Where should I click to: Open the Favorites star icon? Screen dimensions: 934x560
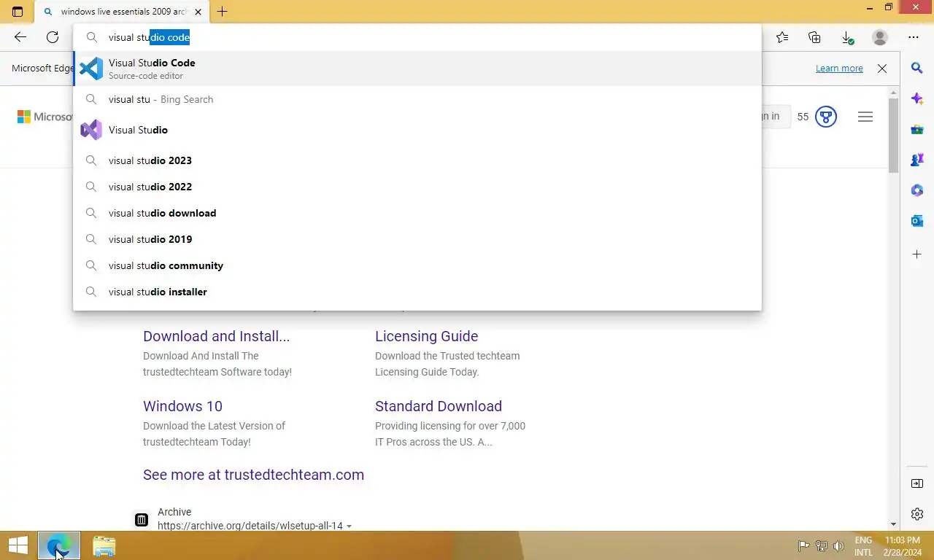pos(782,37)
